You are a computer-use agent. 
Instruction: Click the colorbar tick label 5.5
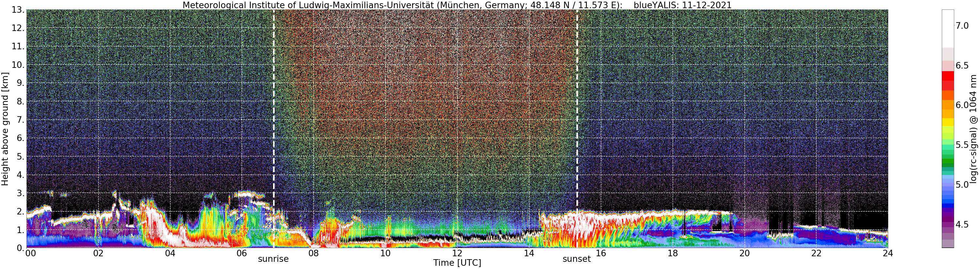coord(962,145)
